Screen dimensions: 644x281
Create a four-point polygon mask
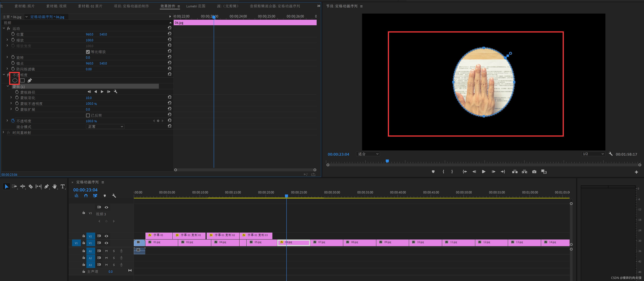pos(22,81)
